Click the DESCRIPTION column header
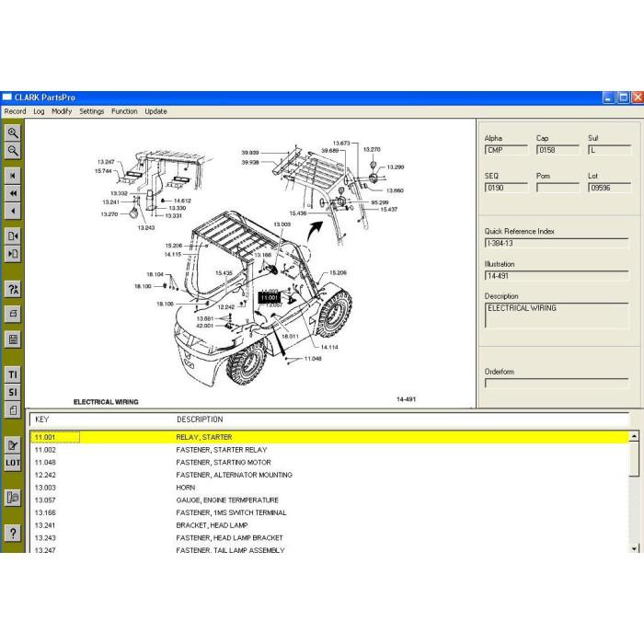The height and width of the screenshot is (644, 644). pos(200,420)
